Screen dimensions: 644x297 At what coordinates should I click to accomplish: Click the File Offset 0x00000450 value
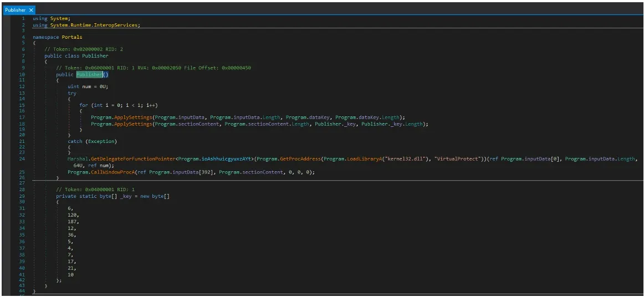pyautogui.click(x=236, y=68)
